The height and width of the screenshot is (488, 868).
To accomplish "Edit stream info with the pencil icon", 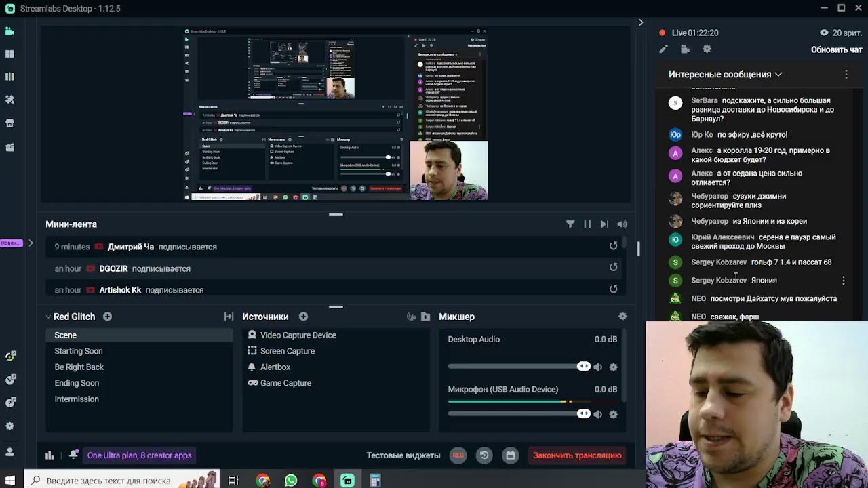I will coord(663,49).
